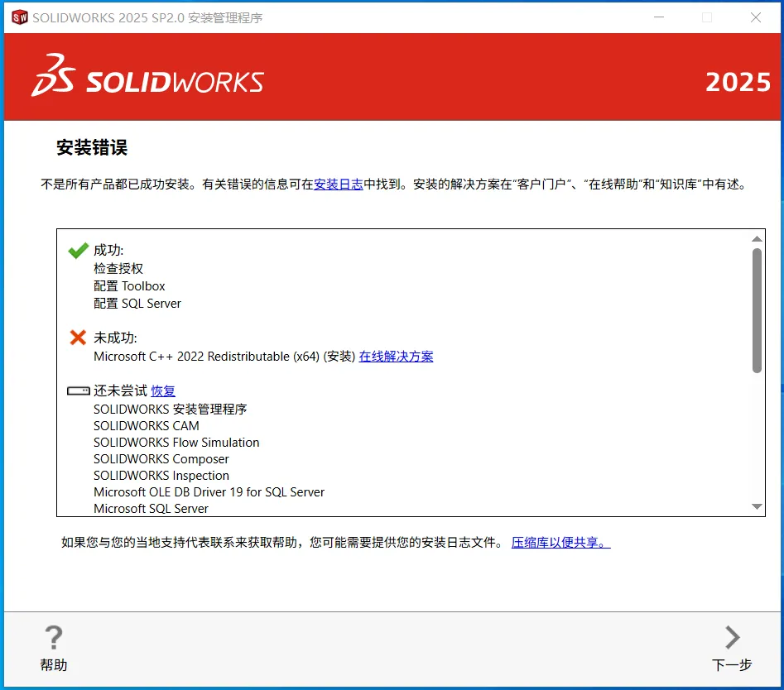Screen dimensions: 784x690
Task: Select SOLIDWORKS Flow Simulation list entry
Action: coord(176,442)
